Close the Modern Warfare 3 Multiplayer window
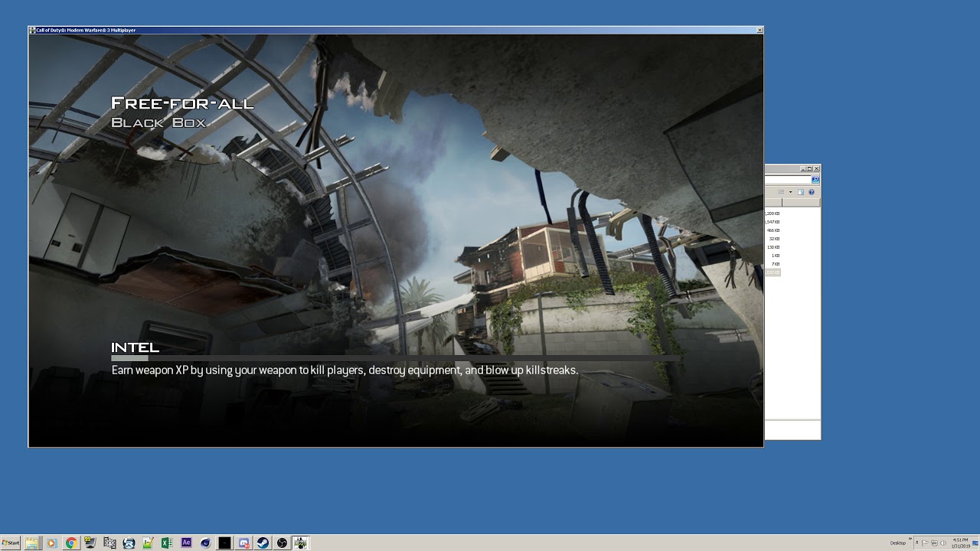Image resolution: width=980 pixels, height=551 pixels. [x=759, y=30]
